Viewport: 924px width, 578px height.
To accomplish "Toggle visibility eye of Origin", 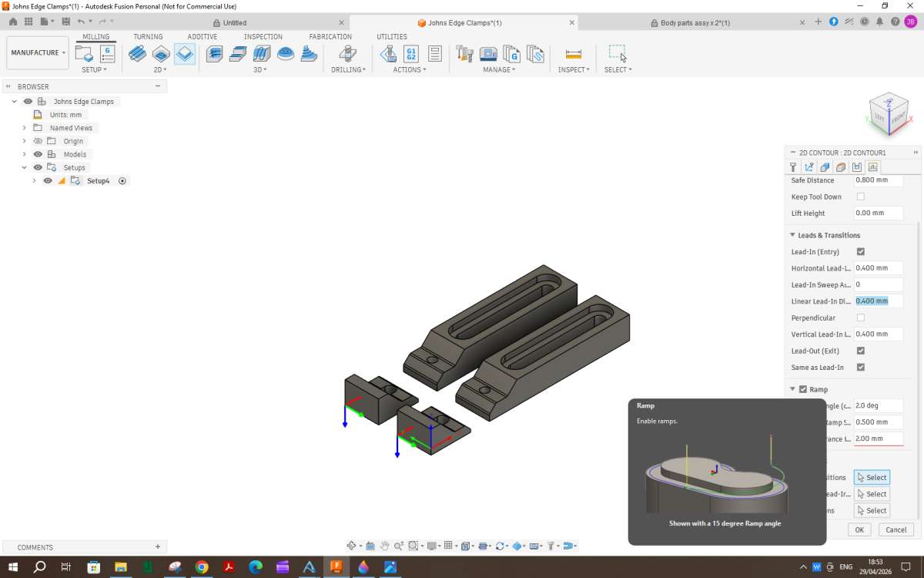I will [38, 141].
